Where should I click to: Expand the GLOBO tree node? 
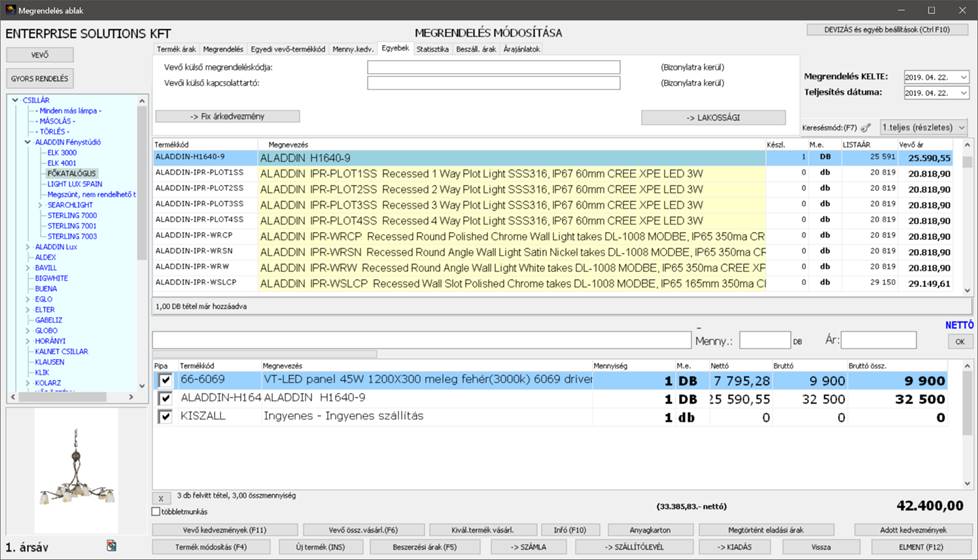pyautogui.click(x=27, y=331)
